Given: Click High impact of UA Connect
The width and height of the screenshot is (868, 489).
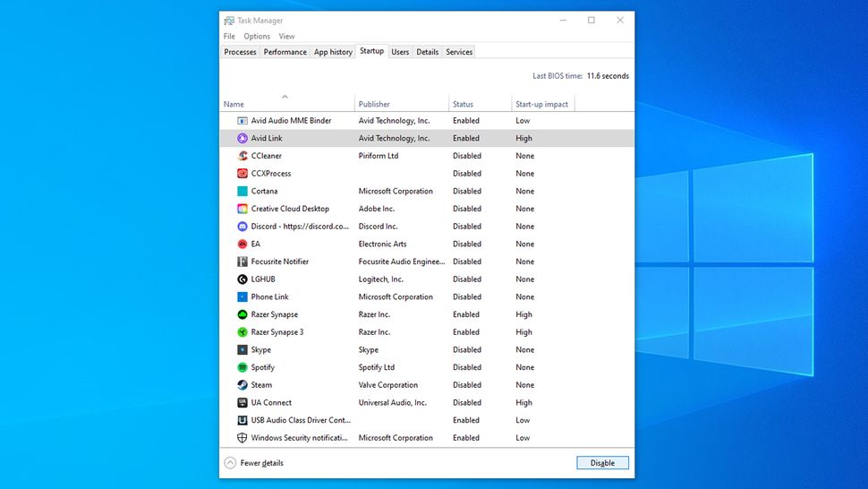Looking at the screenshot, I should (523, 403).
